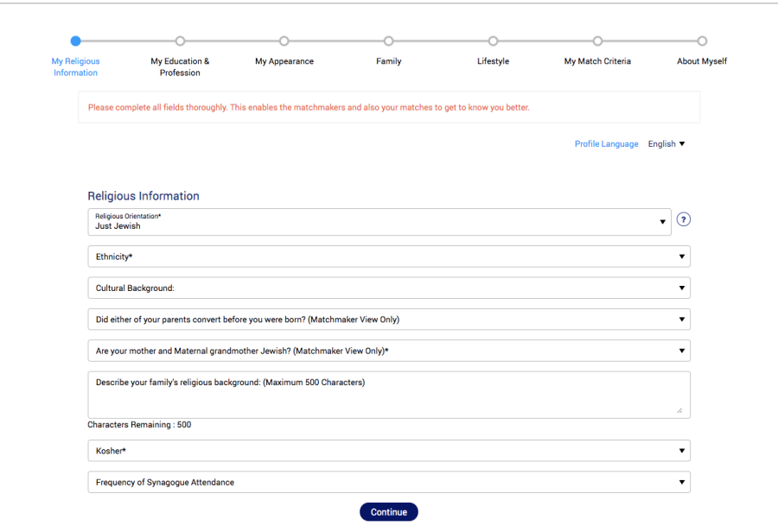
Task: Click the blue My Religious Information step dot
Action: coord(75,41)
